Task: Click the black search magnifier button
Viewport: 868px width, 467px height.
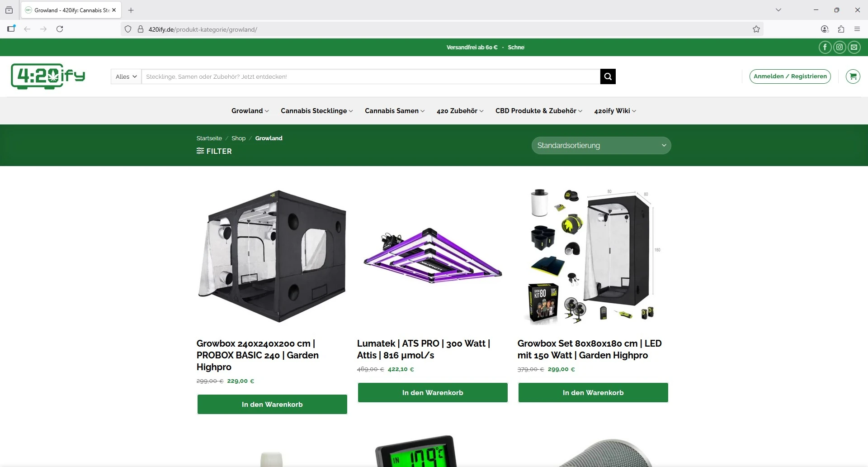Action: [x=608, y=76]
